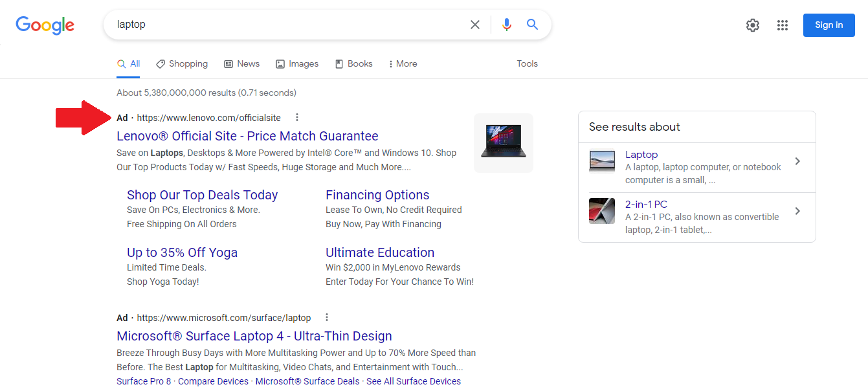Expand 2-in-1 PC entry with its chevron
868x389 pixels.
tap(797, 211)
